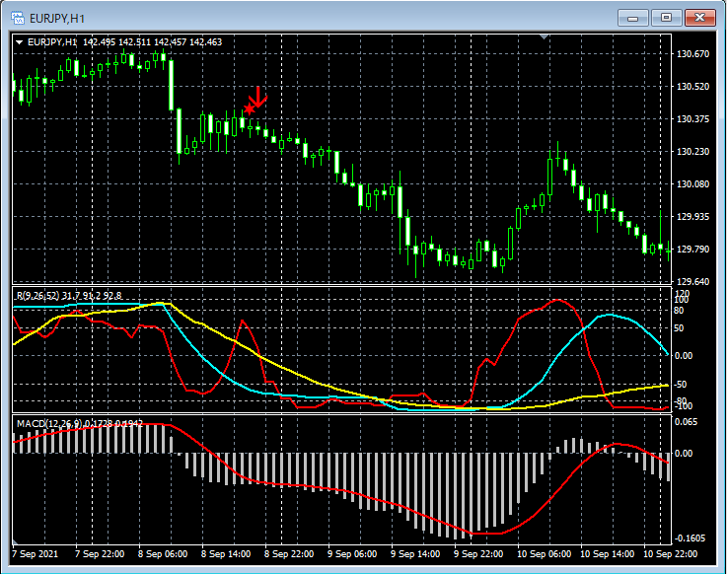Viewport: 728px width, 574px height.
Task: Click the 10 Sep 06:00 time label
Action: point(545,554)
